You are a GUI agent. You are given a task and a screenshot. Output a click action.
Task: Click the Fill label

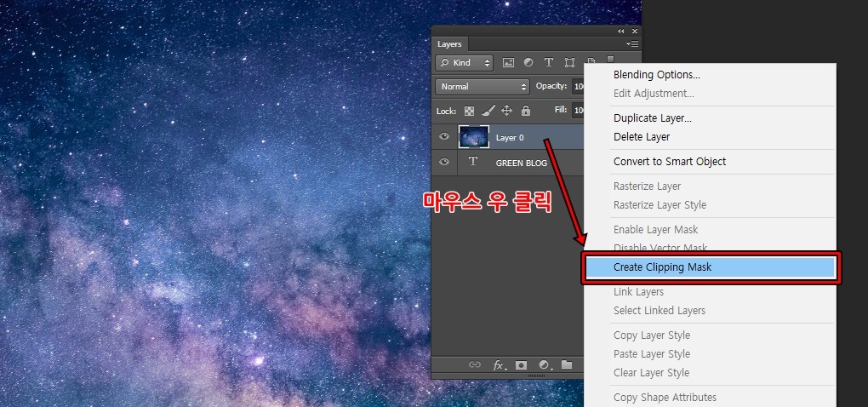coord(561,110)
